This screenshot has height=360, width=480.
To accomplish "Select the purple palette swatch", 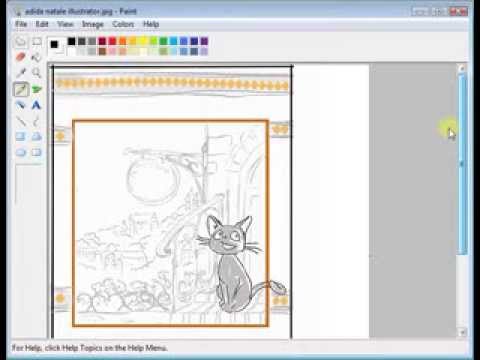I will (204, 41).
